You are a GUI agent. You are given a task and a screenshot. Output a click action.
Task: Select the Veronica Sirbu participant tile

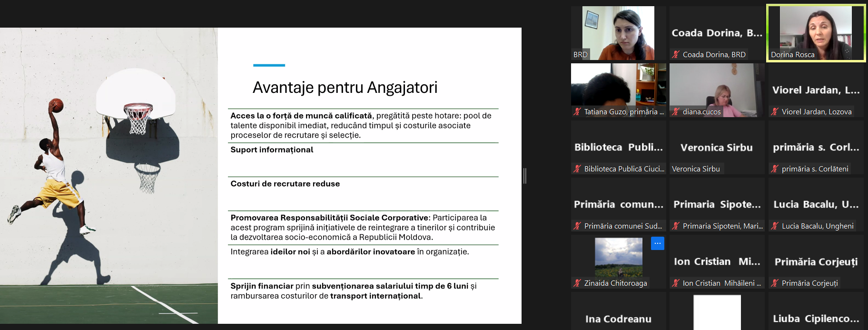(716, 148)
